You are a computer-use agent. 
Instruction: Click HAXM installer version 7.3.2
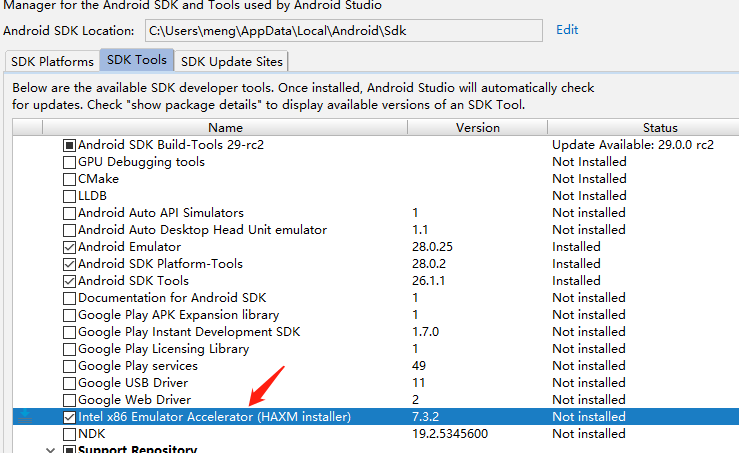point(426,417)
